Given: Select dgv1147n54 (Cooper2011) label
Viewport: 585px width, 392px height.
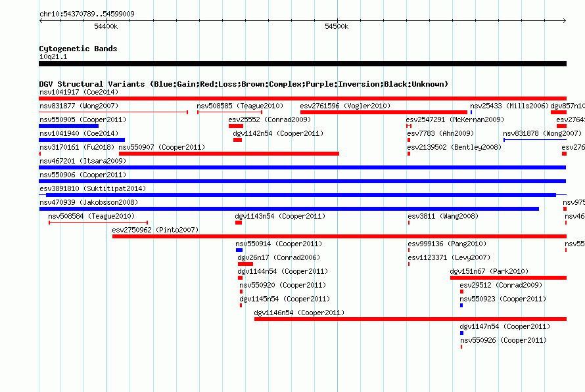Looking at the screenshot, I should point(505,326).
